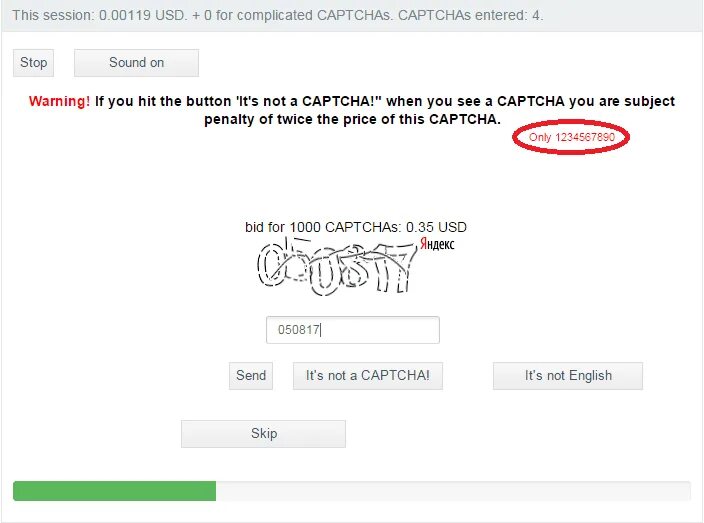This screenshot has width=704, height=523.
Task: Submit the answer with Send
Action: click(x=251, y=376)
